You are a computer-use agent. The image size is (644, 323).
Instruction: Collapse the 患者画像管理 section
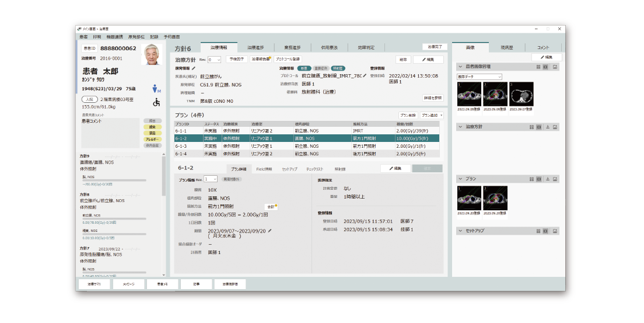[x=460, y=67]
